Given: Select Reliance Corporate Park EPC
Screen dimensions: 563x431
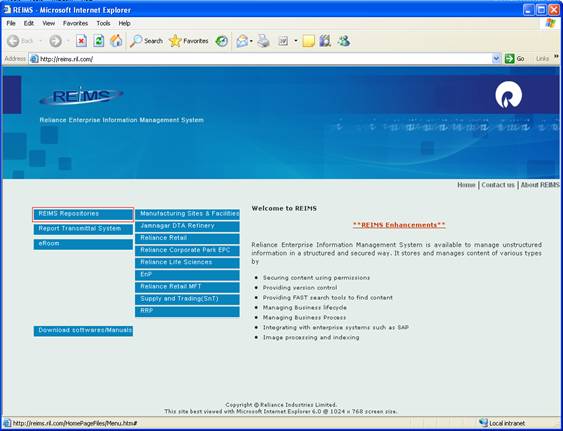Looking at the screenshot, I should tap(187, 251).
